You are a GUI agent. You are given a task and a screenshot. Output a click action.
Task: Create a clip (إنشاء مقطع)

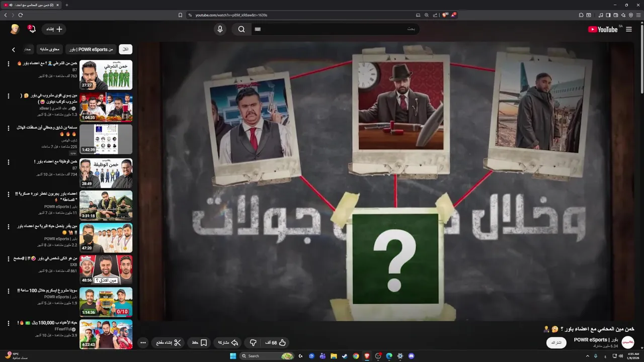168,342
